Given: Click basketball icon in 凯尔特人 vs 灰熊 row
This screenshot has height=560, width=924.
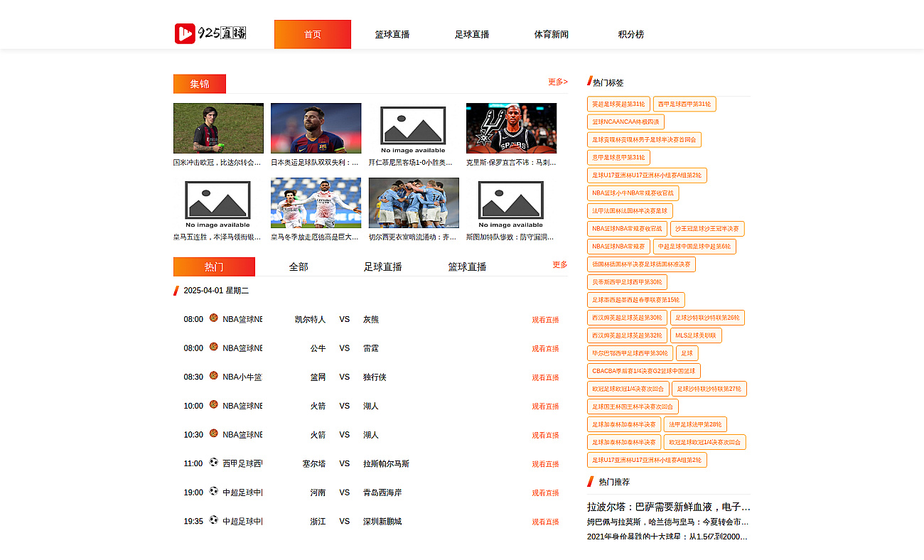Looking at the screenshot, I should [x=213, y=318].
